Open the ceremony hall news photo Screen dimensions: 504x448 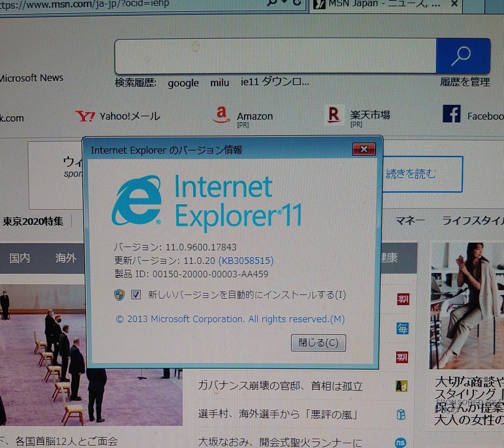tap(91, 355)
